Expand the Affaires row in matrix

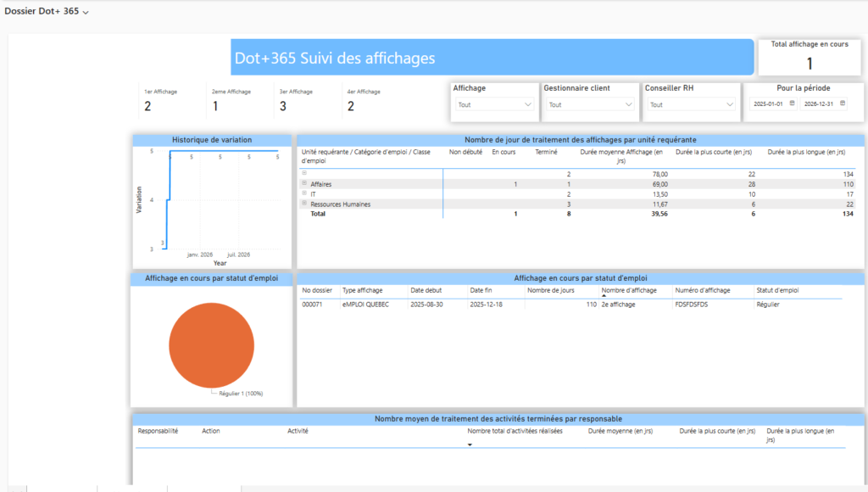point(304,184)
